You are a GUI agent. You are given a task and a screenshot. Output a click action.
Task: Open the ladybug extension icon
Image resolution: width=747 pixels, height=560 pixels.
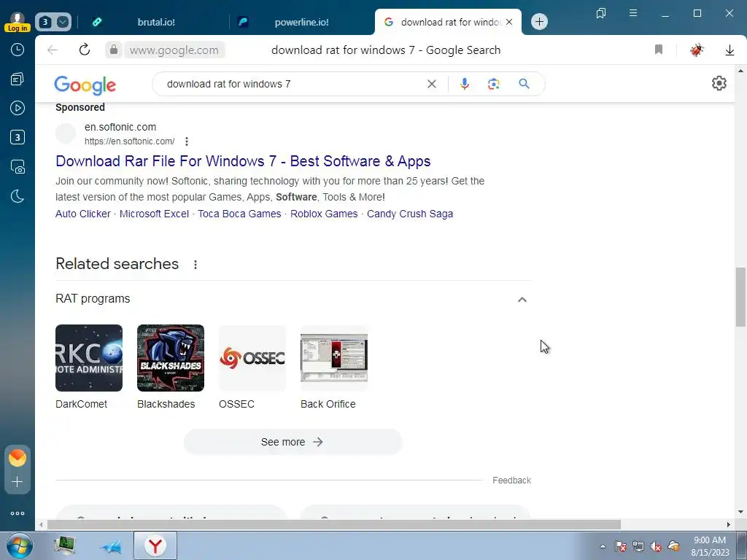coord(697,50)
